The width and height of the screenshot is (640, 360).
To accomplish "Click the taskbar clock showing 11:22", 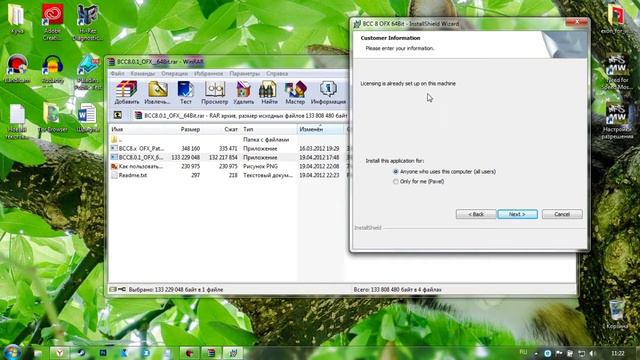I will [x=618, y=353].
